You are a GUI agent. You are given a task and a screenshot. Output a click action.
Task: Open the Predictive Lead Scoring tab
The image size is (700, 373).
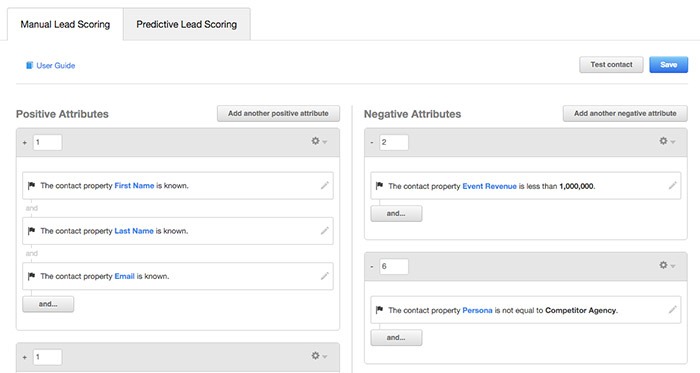[x=187, y=25]
